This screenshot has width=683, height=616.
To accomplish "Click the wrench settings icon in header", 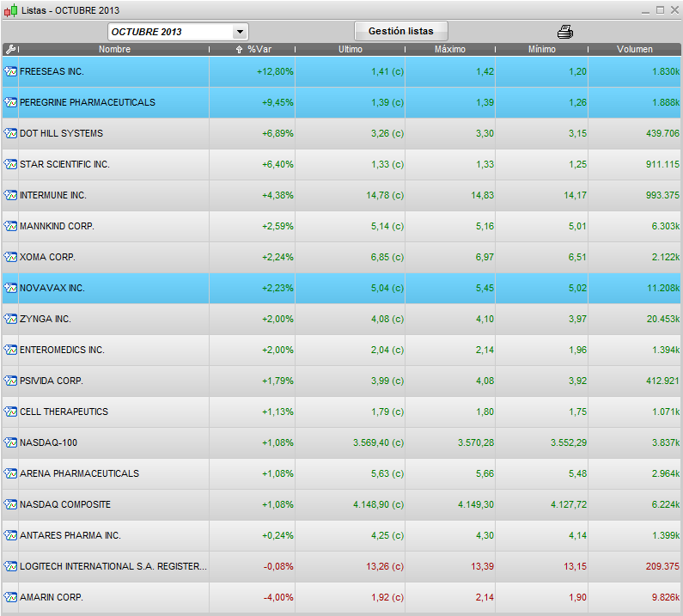I will 9,50.
